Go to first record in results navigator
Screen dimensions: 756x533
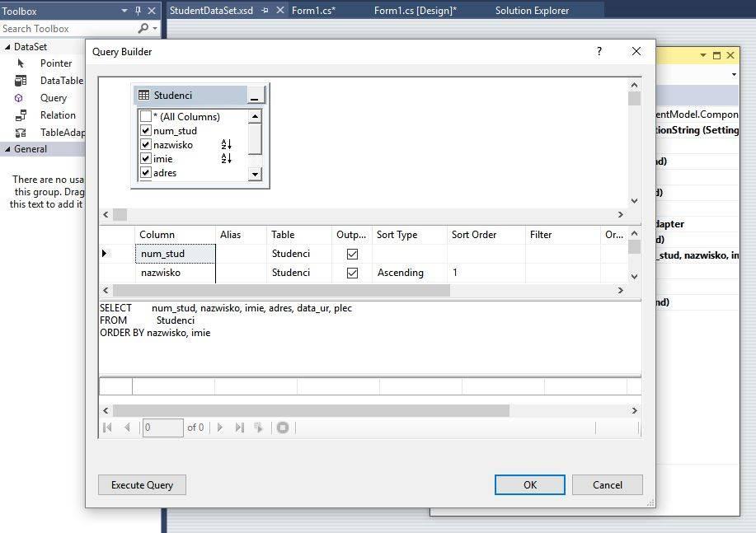coord(107,428)
